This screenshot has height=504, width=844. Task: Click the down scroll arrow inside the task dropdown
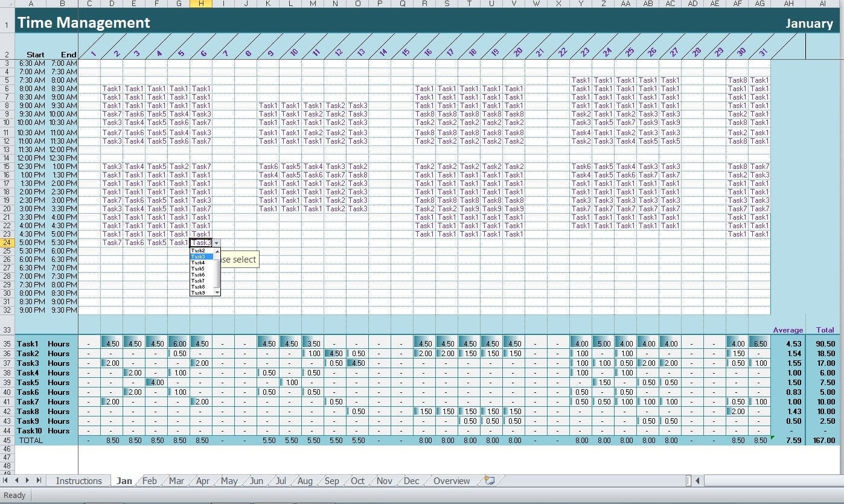point(216,292)
